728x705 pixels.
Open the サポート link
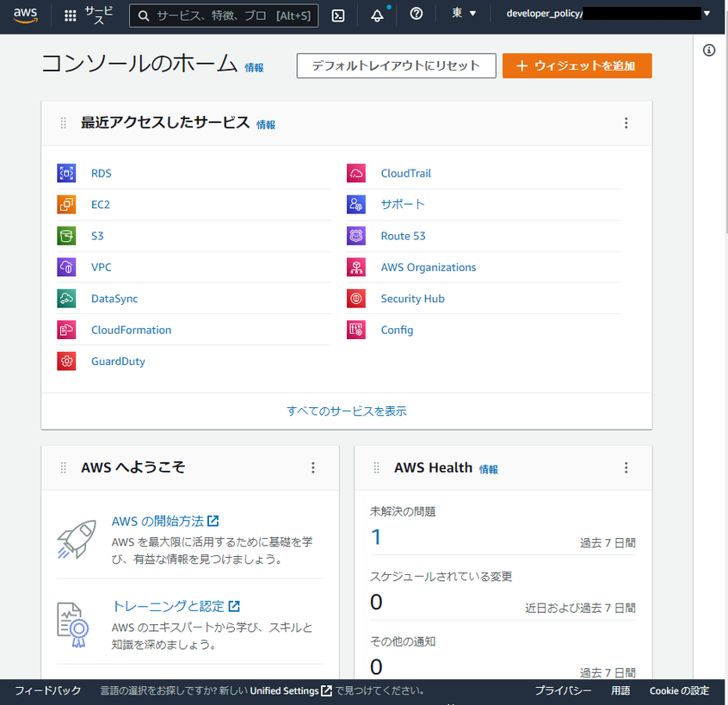coord(403,204)
